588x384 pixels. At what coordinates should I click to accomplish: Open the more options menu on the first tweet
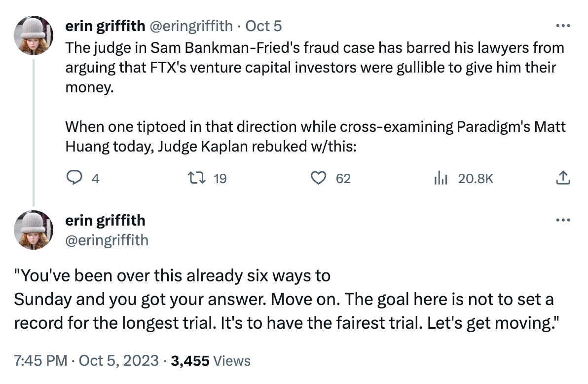[563, 26]
